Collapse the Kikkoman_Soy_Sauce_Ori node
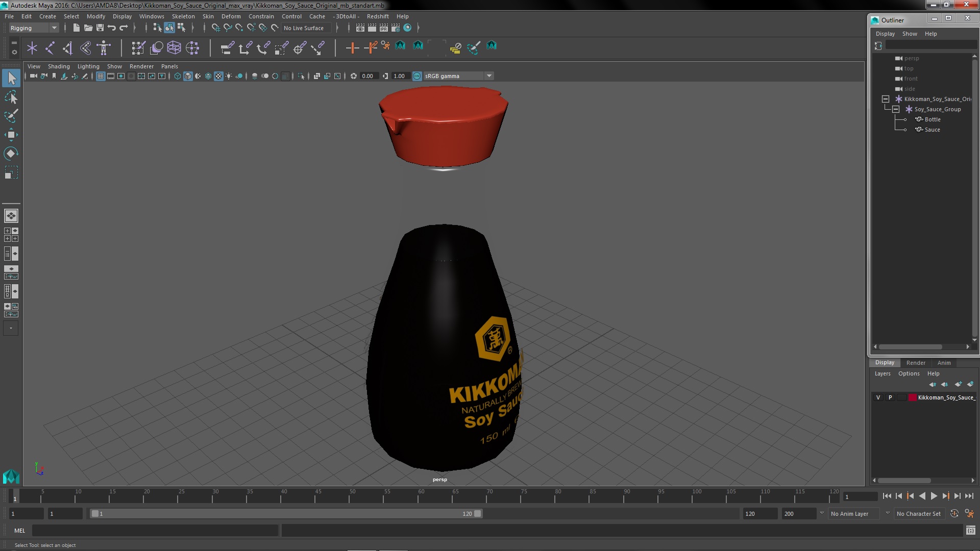 coord(886,99)
